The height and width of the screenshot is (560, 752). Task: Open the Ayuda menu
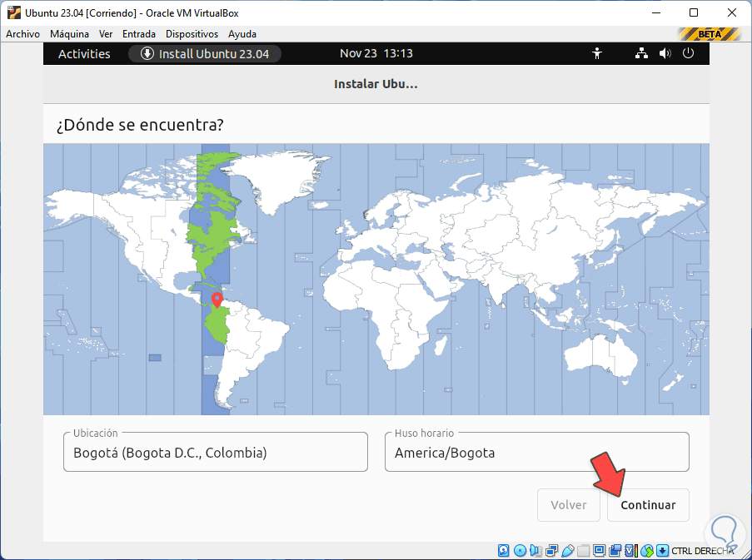click(242, 34)
